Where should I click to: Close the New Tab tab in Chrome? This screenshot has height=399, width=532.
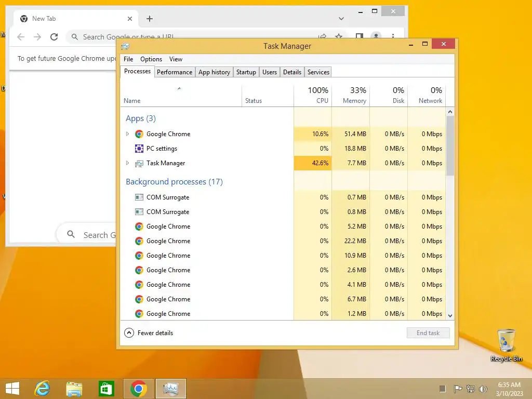(x=129, y=19)
